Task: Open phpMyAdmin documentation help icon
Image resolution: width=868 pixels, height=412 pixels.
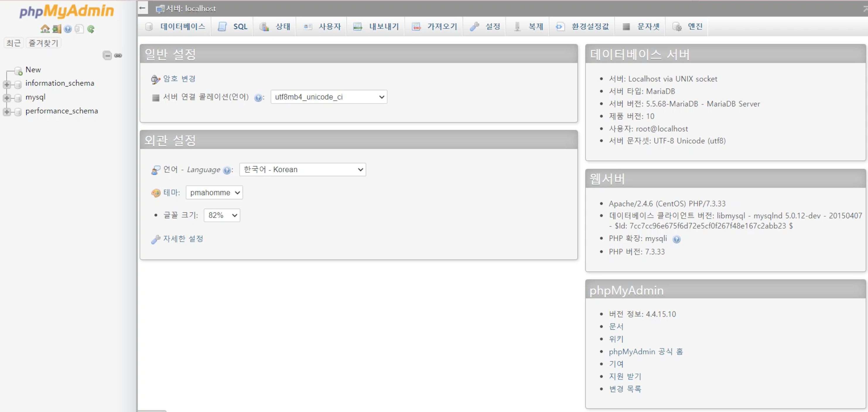Action: click(x=68, y=29)
